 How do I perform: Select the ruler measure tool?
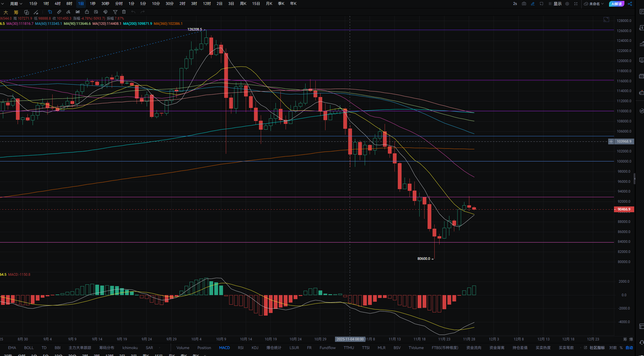59,12
